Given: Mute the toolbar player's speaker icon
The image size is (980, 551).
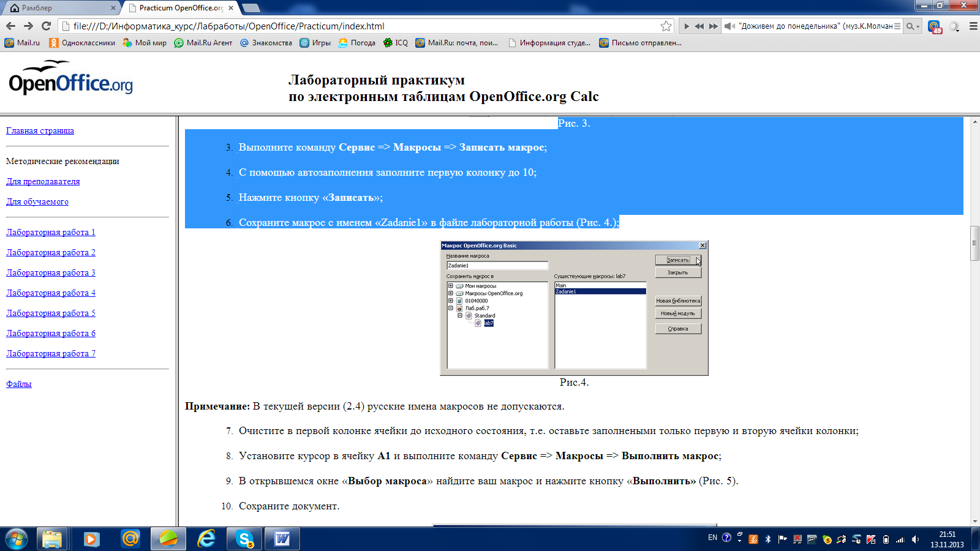Looking at the screenshot, I should (x=729, y=26).
